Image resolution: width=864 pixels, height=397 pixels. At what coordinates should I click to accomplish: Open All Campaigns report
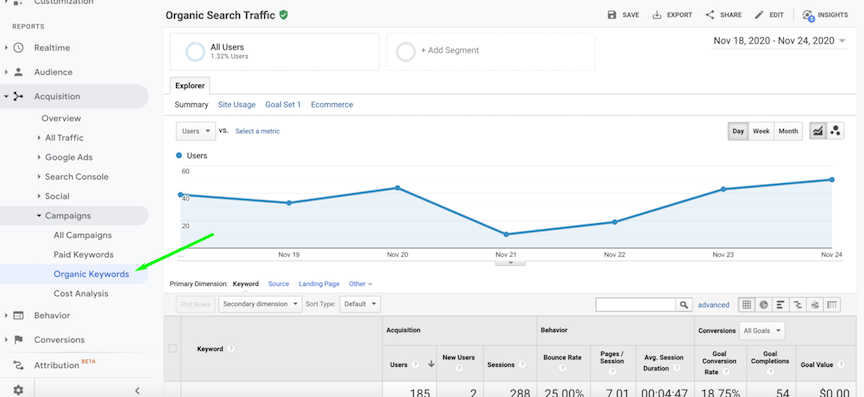(83, 235)
